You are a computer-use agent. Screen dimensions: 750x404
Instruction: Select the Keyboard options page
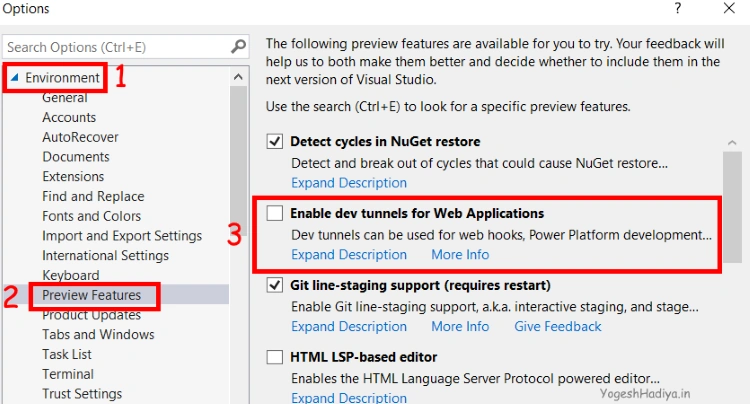(x=71, y=275)
